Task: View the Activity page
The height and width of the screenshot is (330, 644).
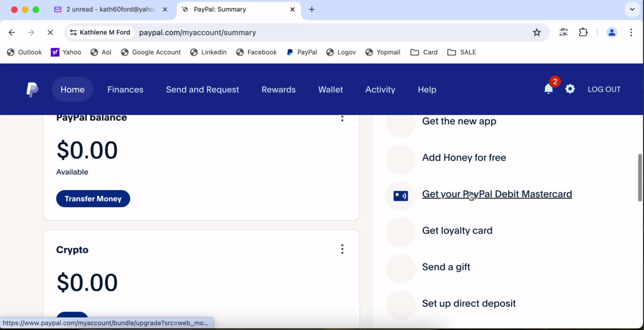Action: pos(380,90)
